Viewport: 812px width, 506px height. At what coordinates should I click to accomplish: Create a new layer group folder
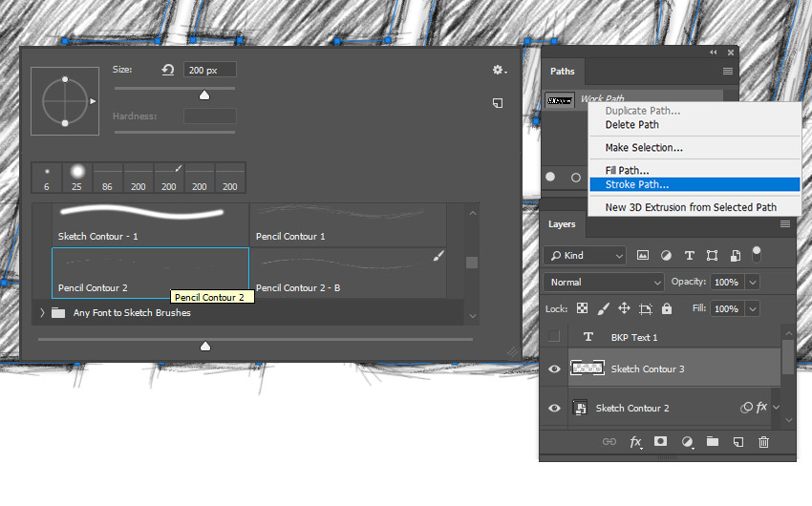pyautogui.click(x=713, y=441)
